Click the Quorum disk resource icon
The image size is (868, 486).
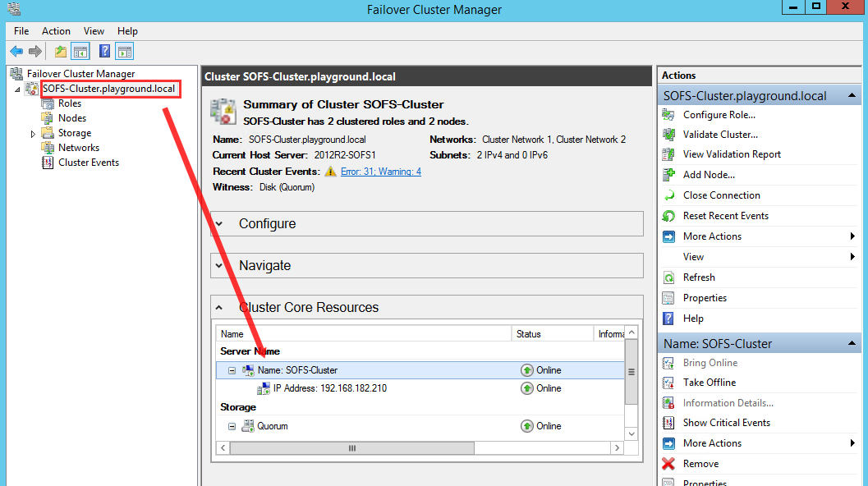pos(248,426)
